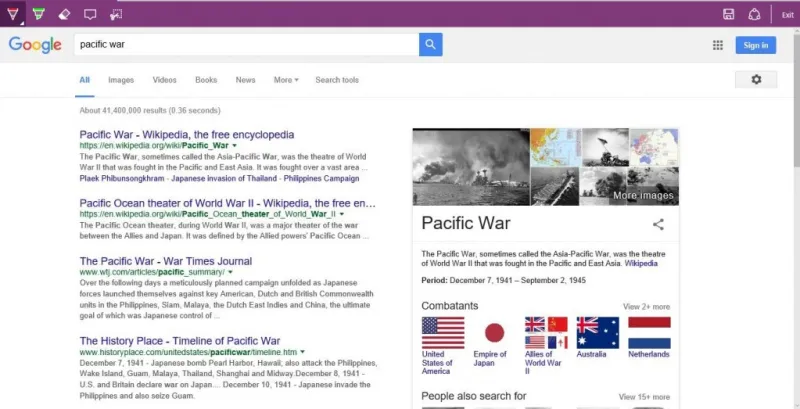Select the Pen tool in Web Note toolbar
Image resolution: width=800 pixels, height=409 pixels.
[x=12, y=14]
